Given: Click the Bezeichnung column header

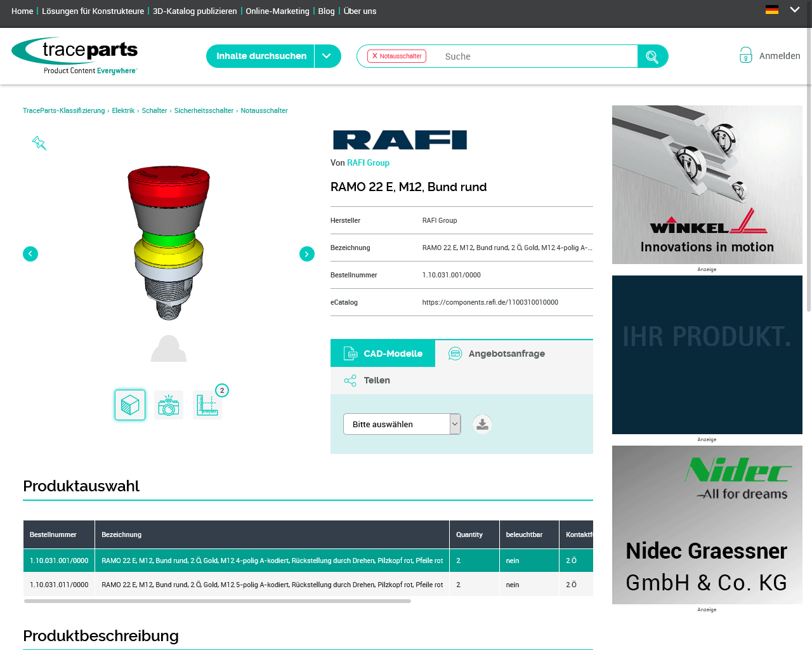Looking at the screenshot, I should click(272, 534).
